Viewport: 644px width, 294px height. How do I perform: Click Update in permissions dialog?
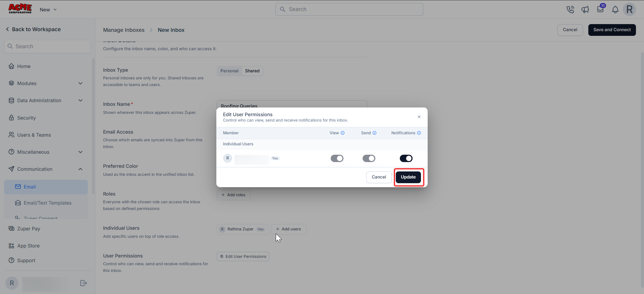tap(408, 177)
